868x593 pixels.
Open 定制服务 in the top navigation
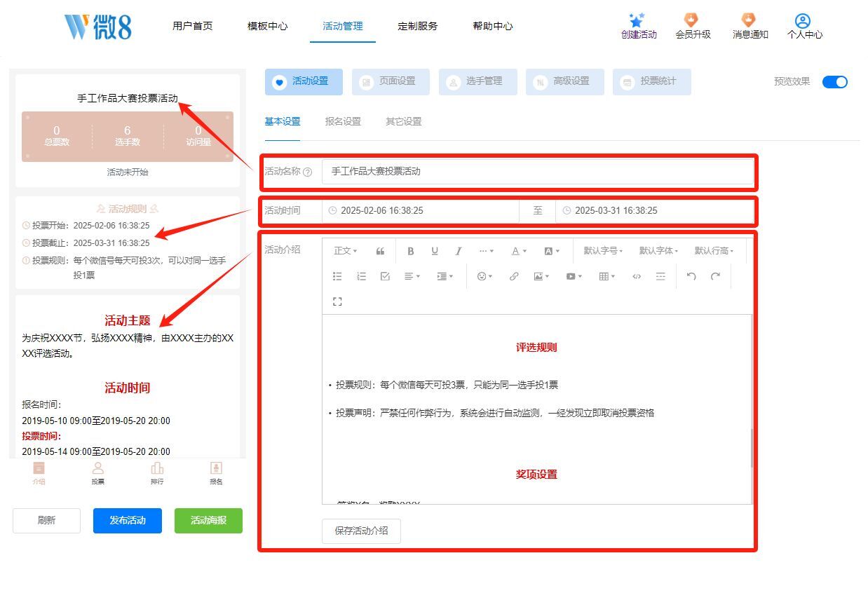point(418,27)
